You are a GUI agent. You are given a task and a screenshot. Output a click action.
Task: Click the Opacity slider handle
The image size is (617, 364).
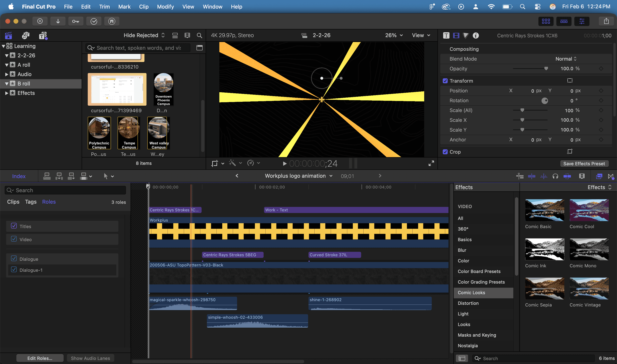click(x=546, y=69)
